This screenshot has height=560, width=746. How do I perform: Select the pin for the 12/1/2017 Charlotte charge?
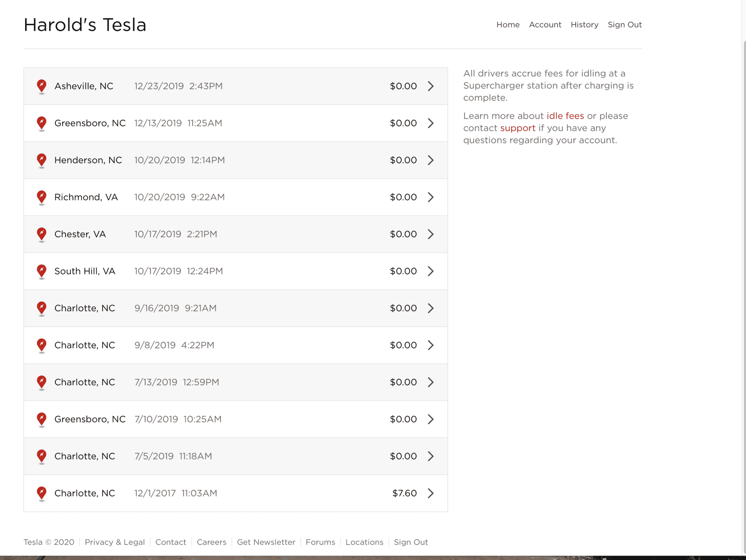[x=41, y=493]
